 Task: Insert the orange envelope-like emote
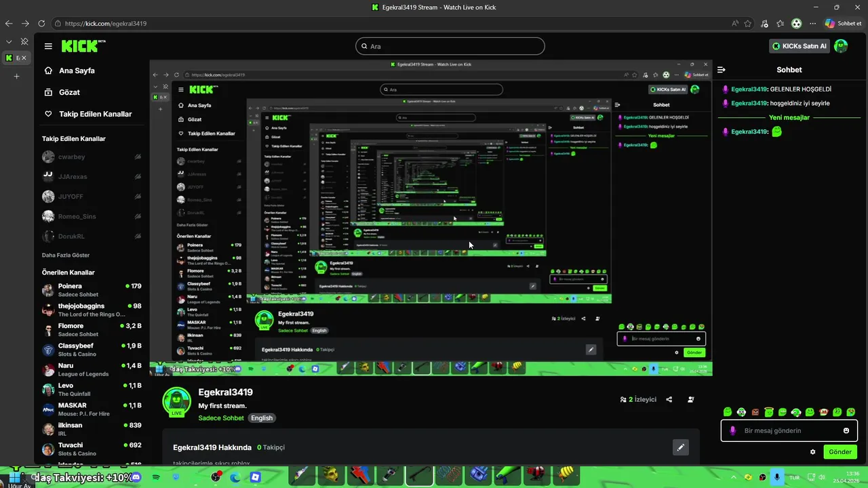click(755, 411)
